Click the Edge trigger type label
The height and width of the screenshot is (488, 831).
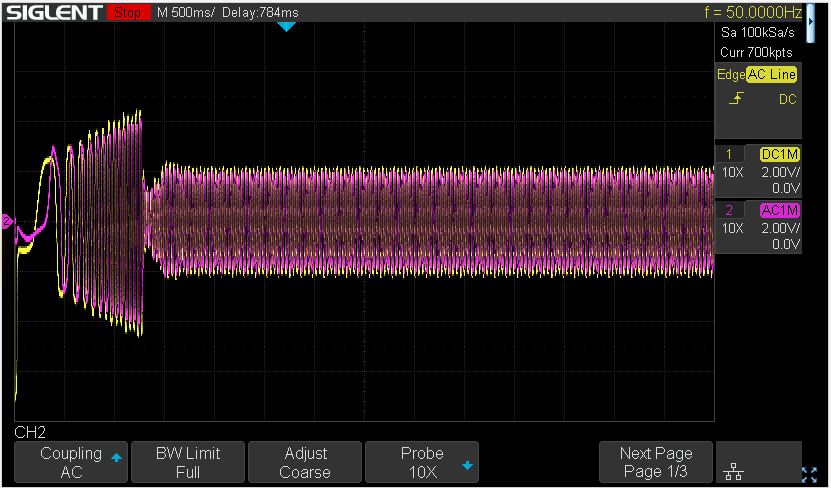[731, 74]
